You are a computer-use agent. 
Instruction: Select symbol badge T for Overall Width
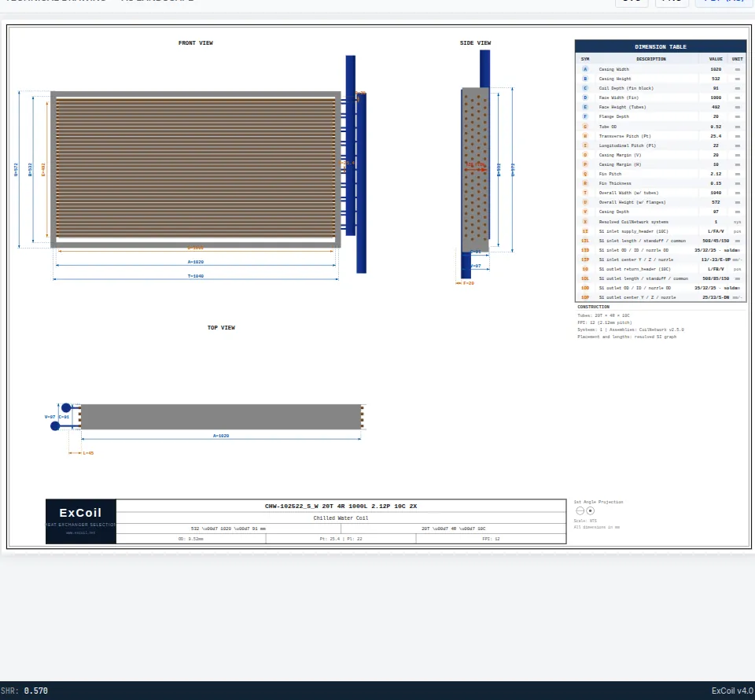pos(585,193)
